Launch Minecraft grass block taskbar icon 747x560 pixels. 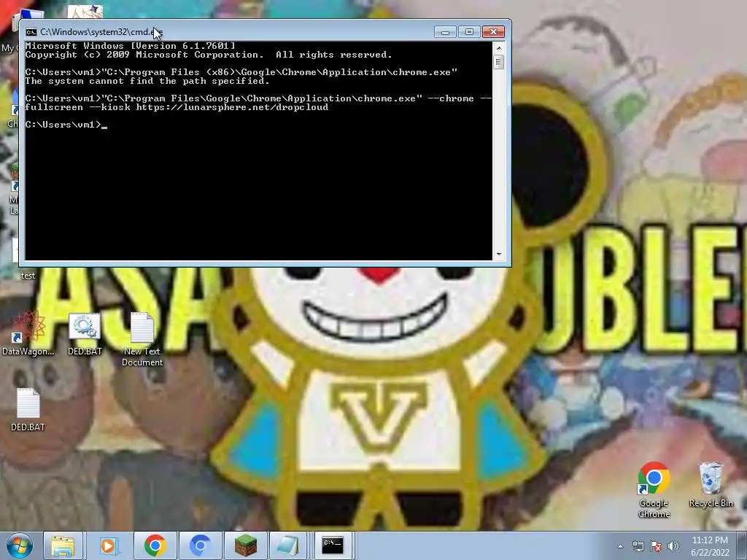pyautogui.click(x=245, y=545)
